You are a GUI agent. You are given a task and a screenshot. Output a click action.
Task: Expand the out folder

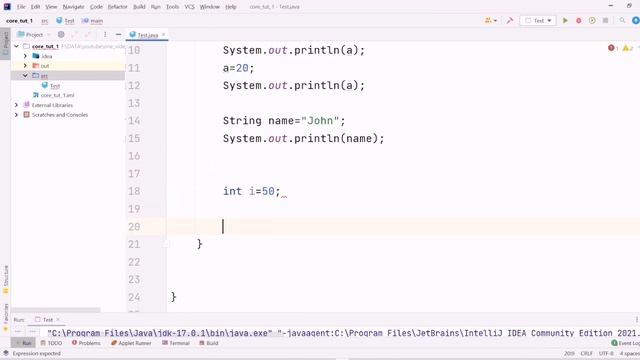(x=25, y=66)
